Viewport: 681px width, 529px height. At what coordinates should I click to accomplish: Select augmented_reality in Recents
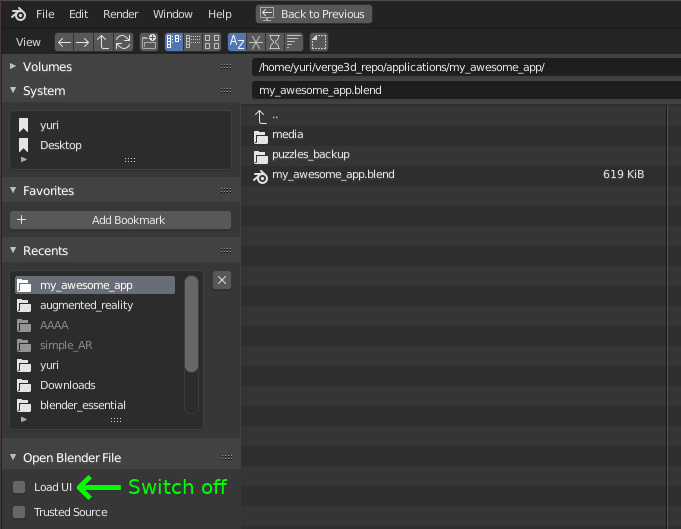[x=95, y=305]
